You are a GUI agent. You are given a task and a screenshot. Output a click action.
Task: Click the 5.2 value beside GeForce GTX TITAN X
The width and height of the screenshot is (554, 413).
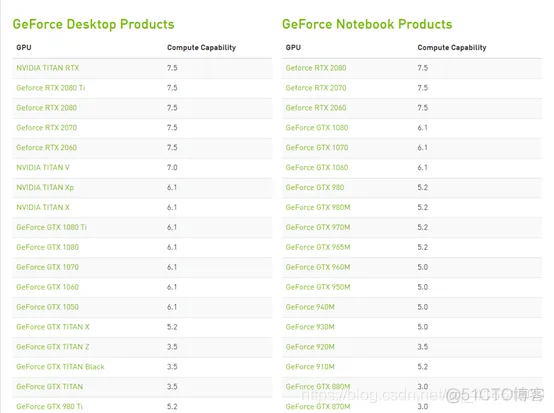172,327
